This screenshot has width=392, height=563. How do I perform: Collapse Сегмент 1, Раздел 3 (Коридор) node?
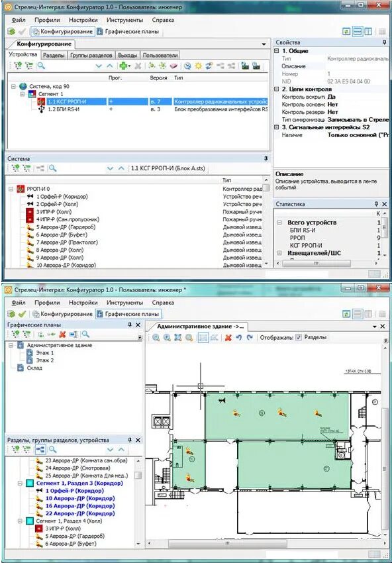coord(20,484)
